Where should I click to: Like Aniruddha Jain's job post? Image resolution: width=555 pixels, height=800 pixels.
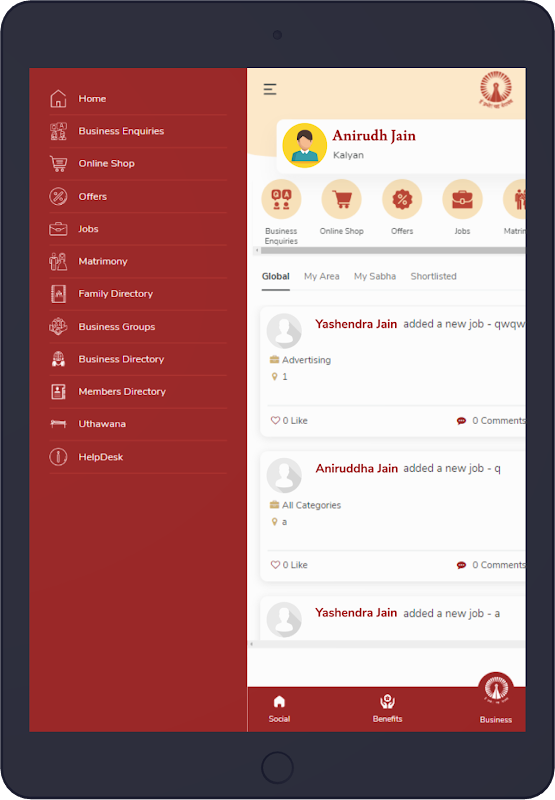point(289,565)
